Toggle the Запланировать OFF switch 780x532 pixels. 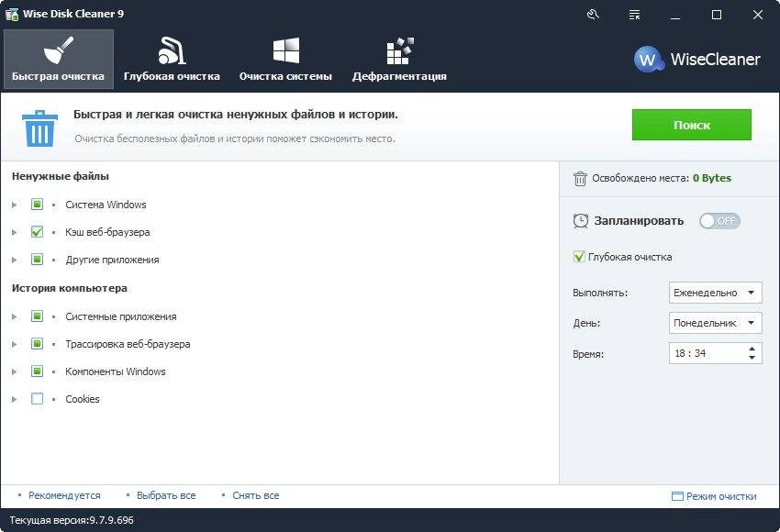click(719, 221)
